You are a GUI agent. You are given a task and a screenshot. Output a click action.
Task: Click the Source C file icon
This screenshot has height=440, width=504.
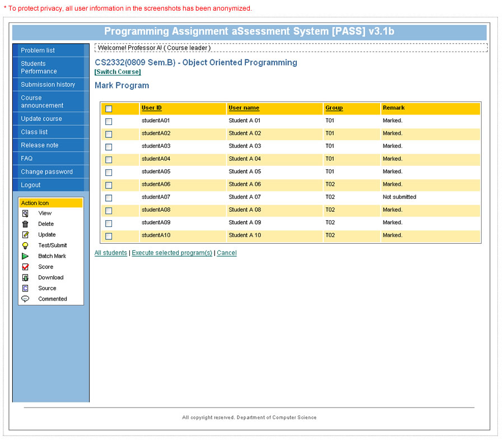(25, 288)
